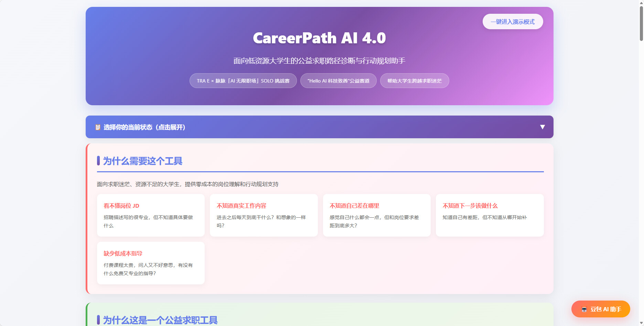Click the clipboard icon in status selector bar
This screenshot has width=644, height=326.
pyautogui.click(x=98, y=127)
